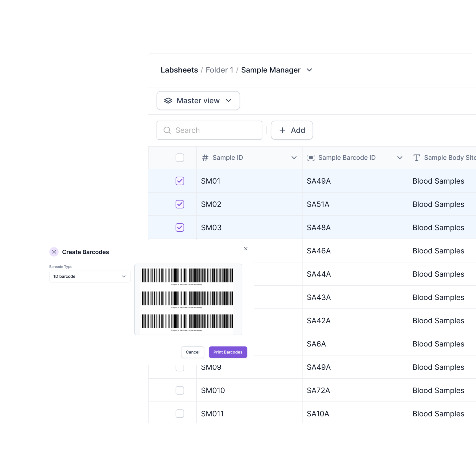Screen dimensions: 476x476
Task: Click the hash icon beside Sample ID
Action: point(205,158)
